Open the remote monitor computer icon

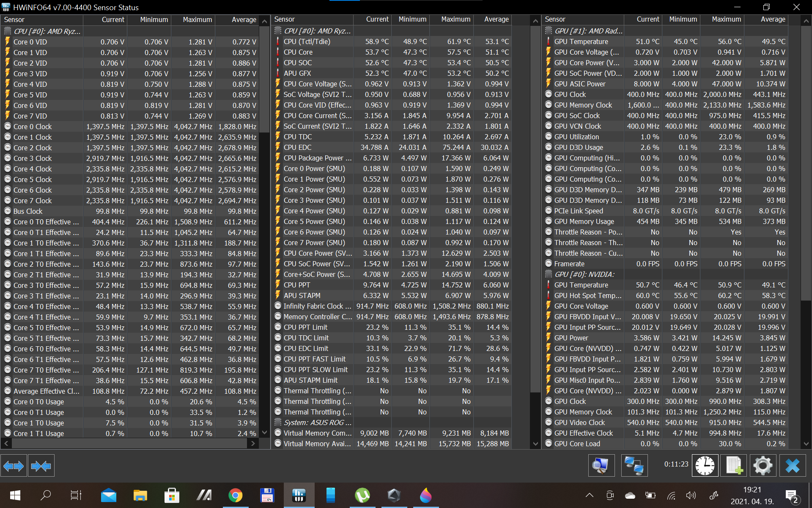601,465
